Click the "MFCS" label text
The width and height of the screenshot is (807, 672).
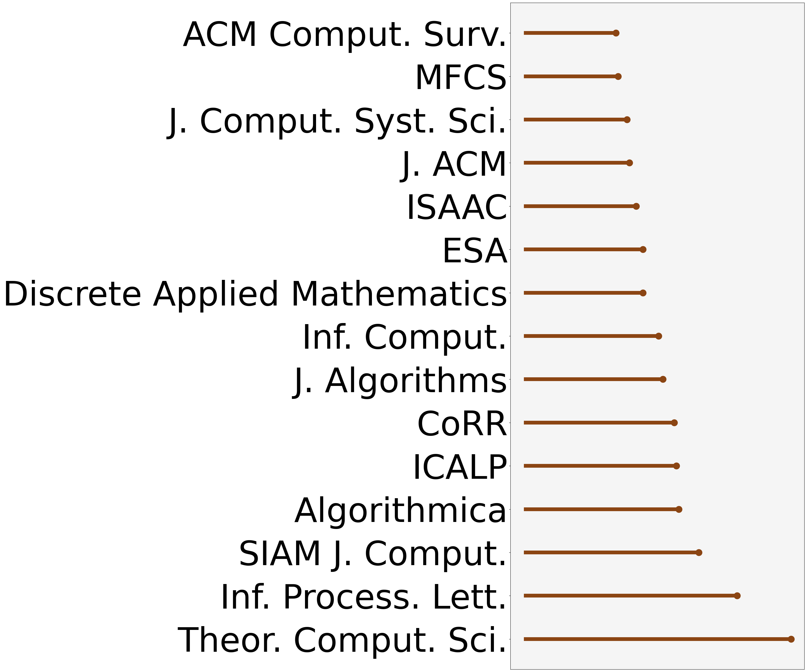(x=461, y=78)
